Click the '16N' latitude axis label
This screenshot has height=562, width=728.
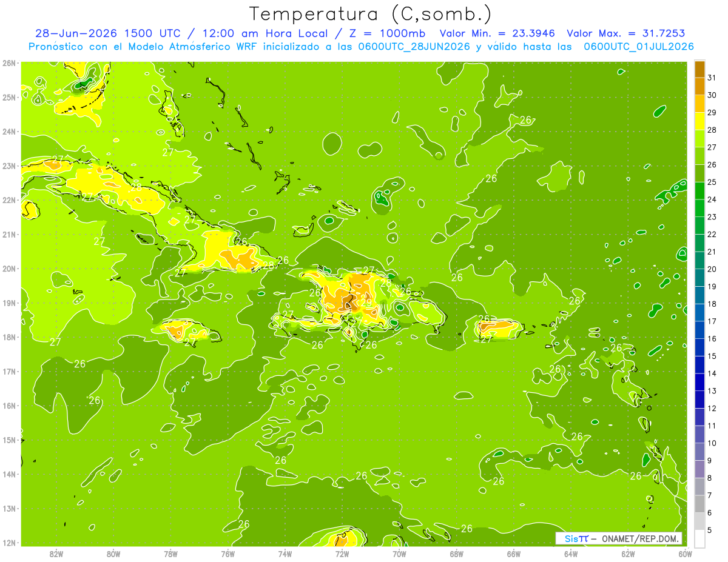[9, 406]
